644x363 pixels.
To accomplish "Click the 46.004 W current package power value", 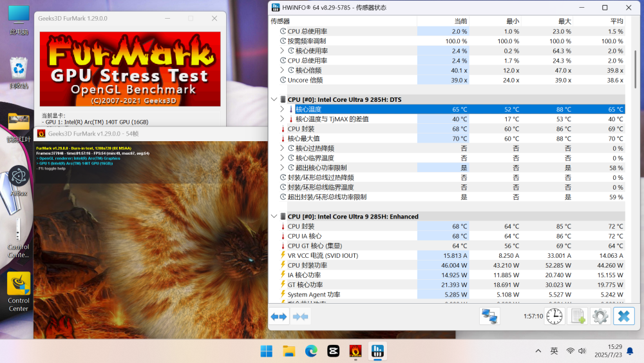I will (454, 265).
